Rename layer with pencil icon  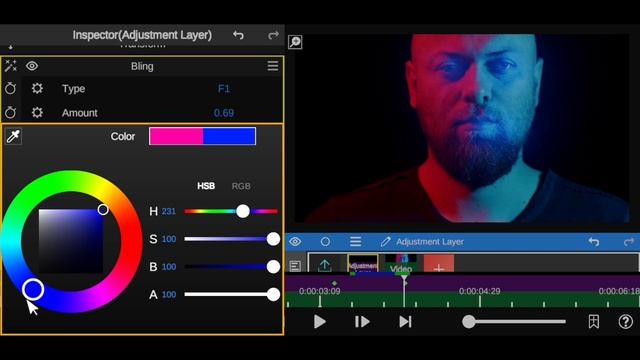pyautogui.click(x=385, y=242)
